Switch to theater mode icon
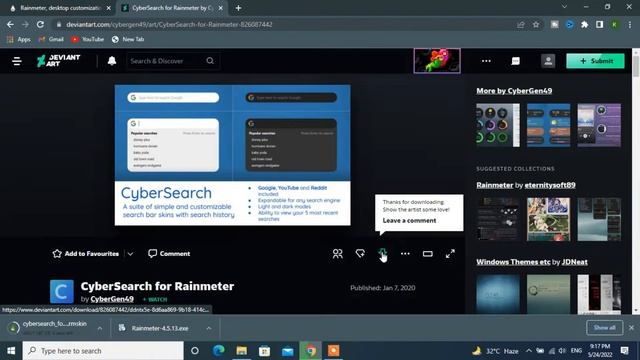 427,254
